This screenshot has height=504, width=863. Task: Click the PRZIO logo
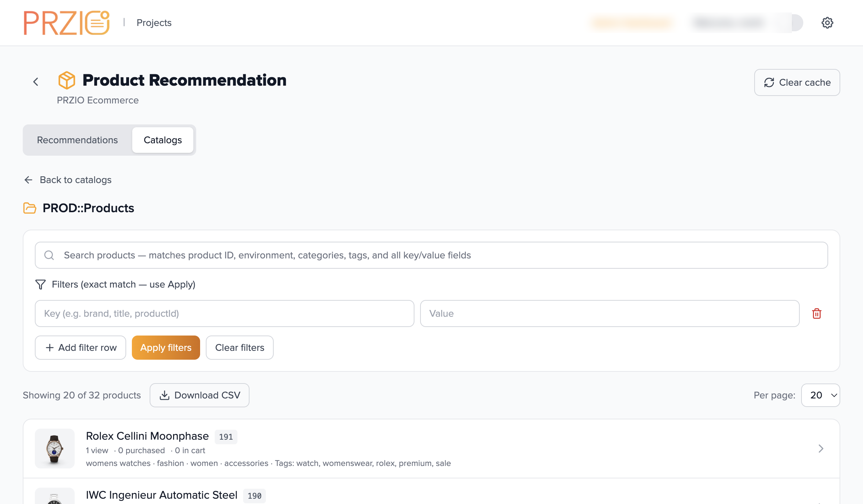[66, 23]
